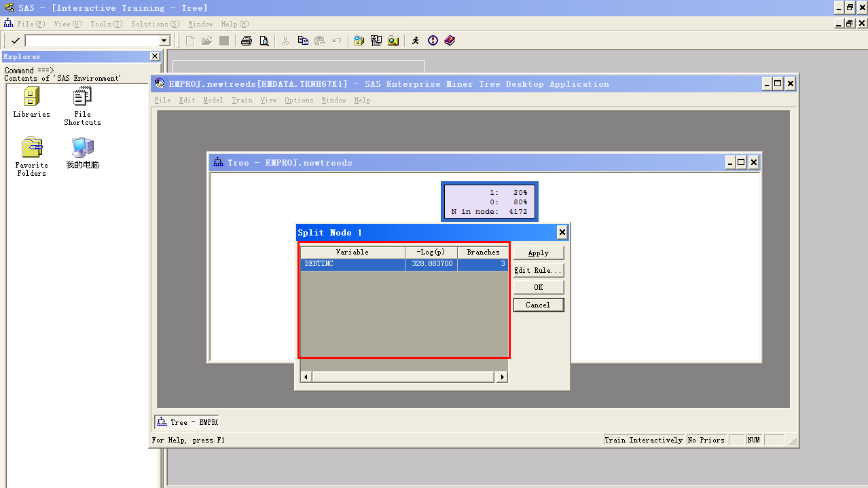
Task: Click the Print toolbar icon
Action: tap(247, 41)
